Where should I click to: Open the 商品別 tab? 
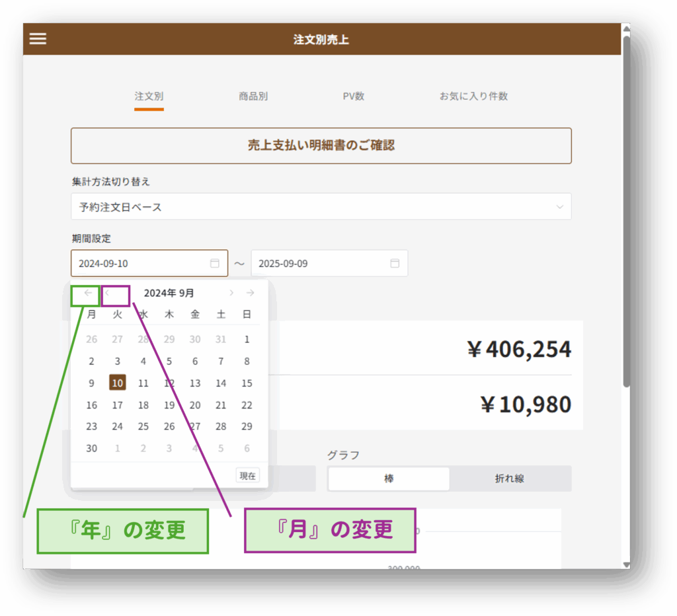[x=253, y=96]
